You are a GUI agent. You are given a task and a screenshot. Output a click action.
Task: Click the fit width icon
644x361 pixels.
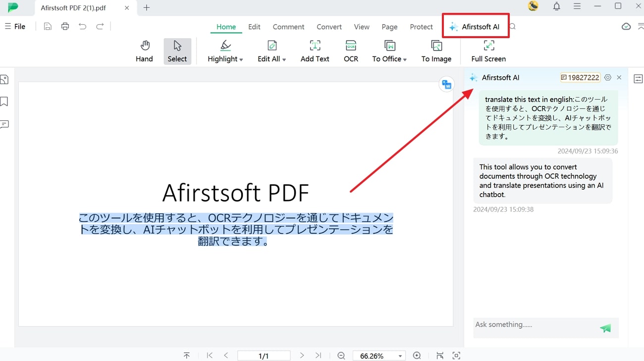440,356
